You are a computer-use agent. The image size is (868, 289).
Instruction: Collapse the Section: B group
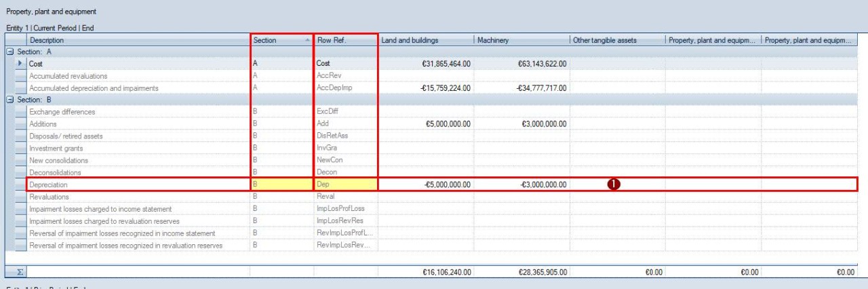[10, 100]
